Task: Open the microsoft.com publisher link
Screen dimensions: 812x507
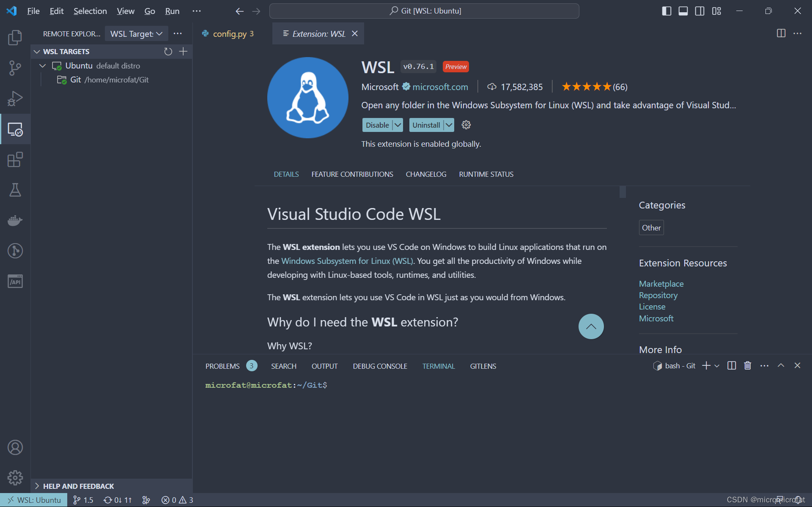Action: point(440,87)
